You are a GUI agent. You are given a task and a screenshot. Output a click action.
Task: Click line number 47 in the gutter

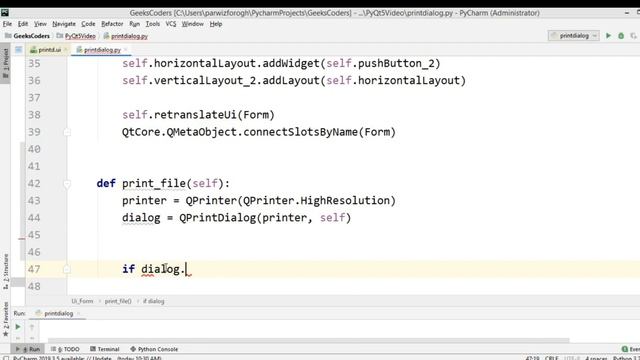tap(34, 269)
